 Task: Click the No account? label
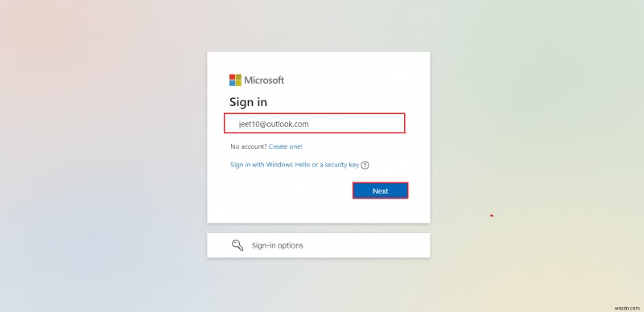point(249,146)
